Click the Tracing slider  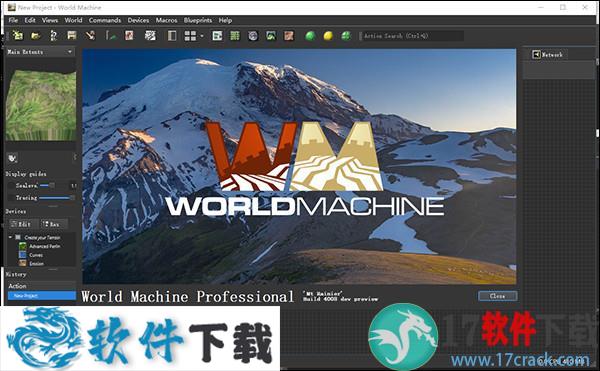[x=57, y=198]
